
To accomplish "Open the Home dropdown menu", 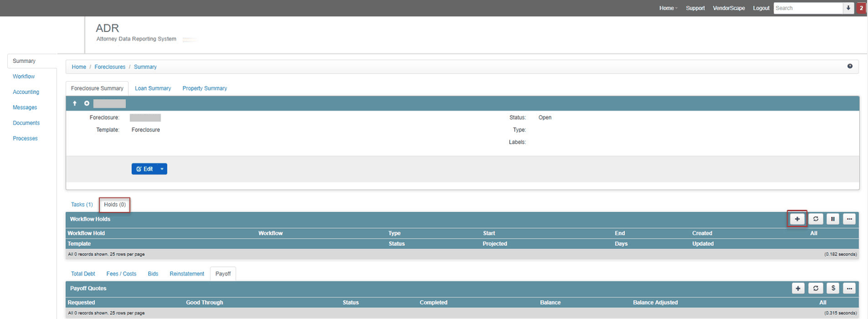I will [668, 8].
